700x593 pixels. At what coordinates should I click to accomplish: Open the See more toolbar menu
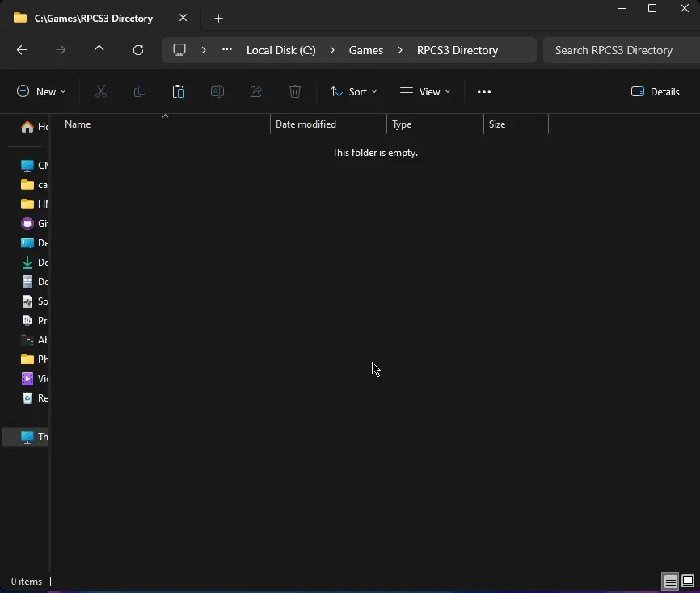483,91
